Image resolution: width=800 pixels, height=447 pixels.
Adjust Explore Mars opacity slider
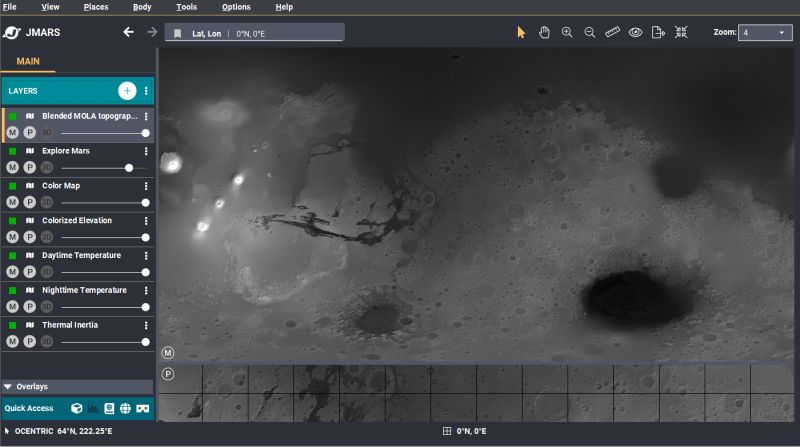pos(104,168)
